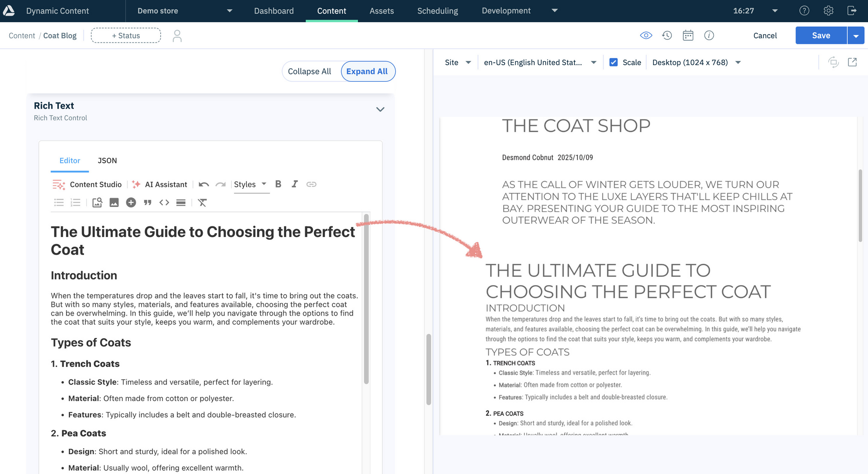Click the add block plus icon
Screen dimensions: 868x474
pyautogui.click(x=131, y=202)
